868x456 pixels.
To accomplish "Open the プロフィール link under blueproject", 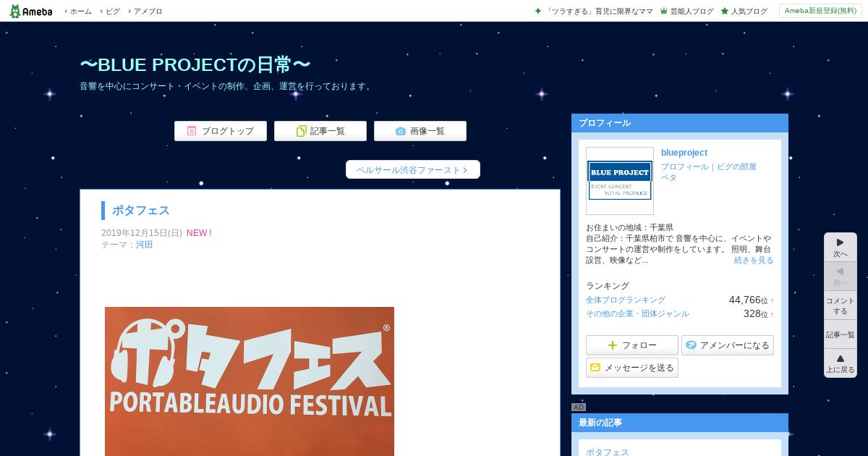I will pyautogui.click(x=685, y=166).
